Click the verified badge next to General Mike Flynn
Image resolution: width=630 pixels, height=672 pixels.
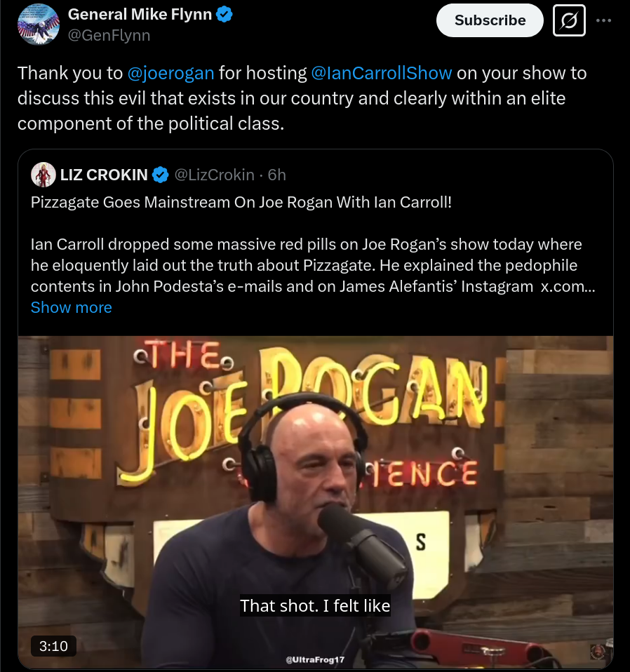[x=224, y=15]
